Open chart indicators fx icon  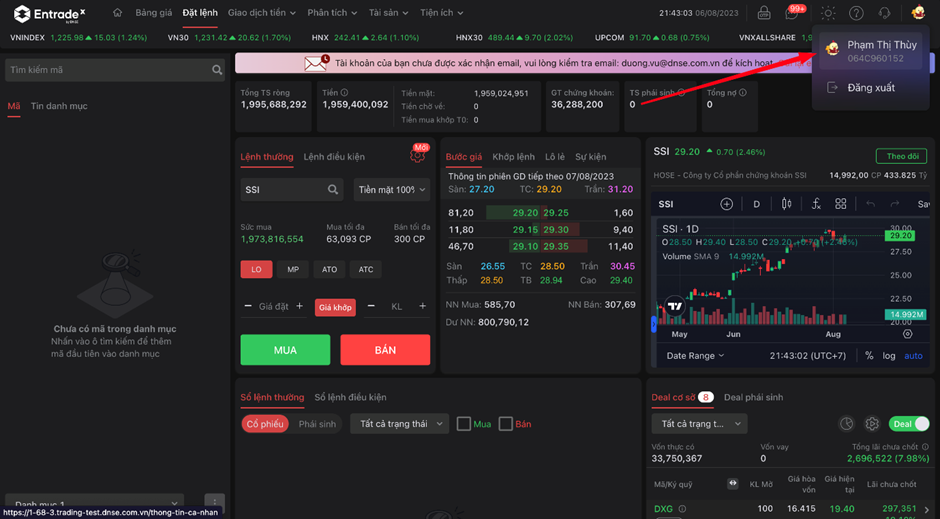[x=816, y=204]
